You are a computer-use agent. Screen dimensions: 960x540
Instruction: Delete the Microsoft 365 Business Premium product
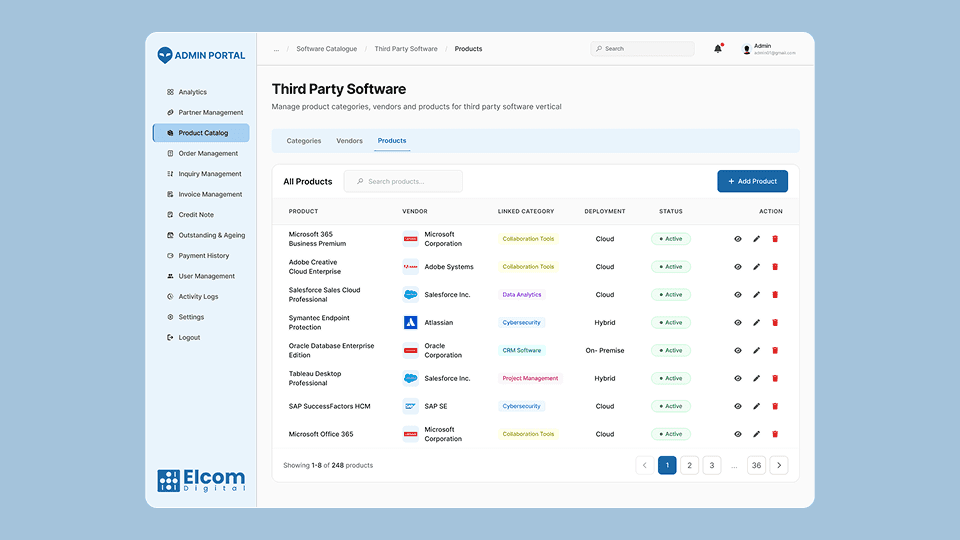tap(775, 239)
